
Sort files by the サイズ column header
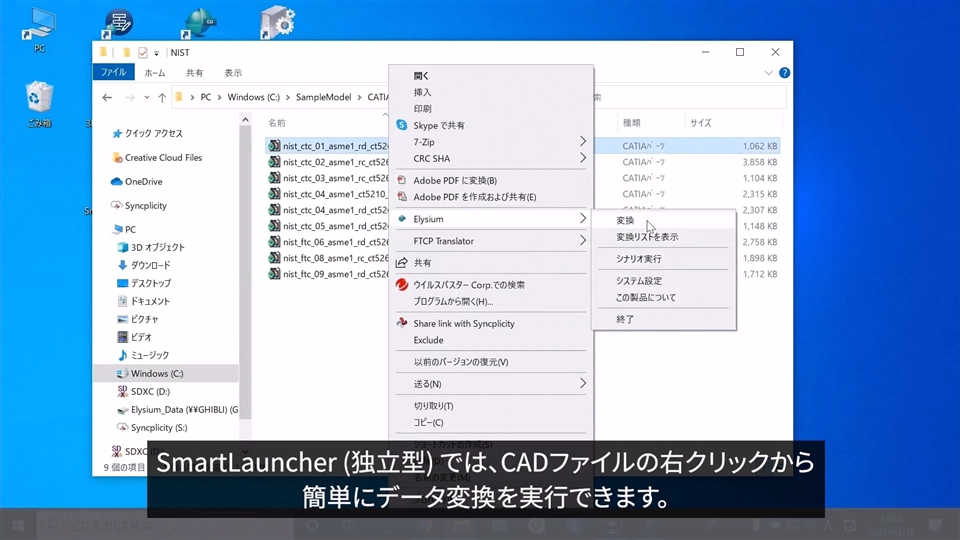700,123
